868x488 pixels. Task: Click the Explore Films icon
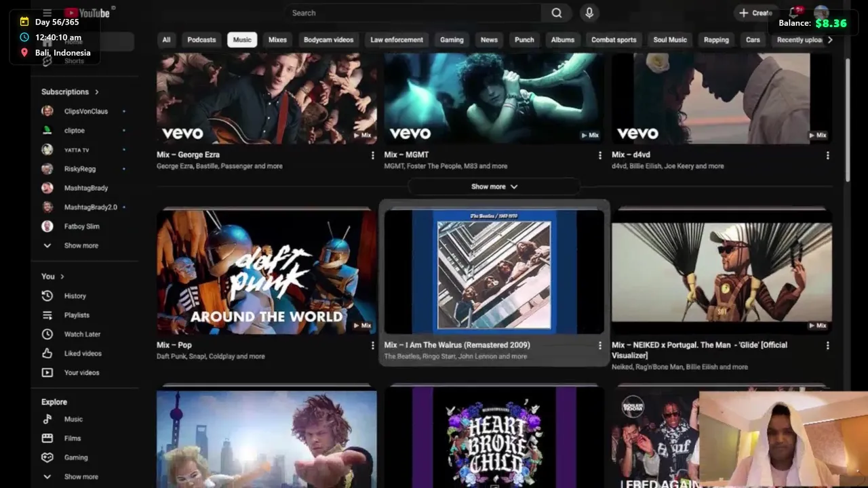47,438
